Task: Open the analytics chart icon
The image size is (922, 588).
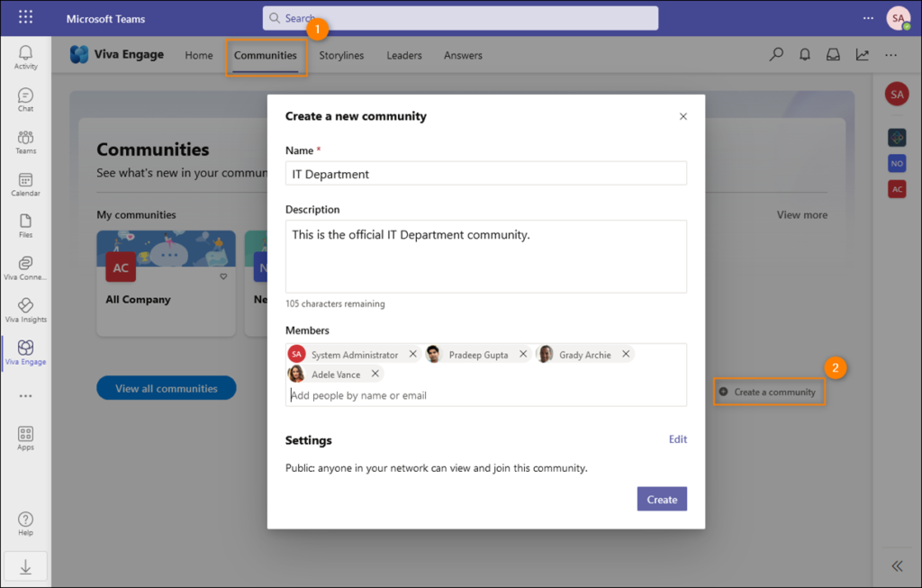Action: pos(862,55)
